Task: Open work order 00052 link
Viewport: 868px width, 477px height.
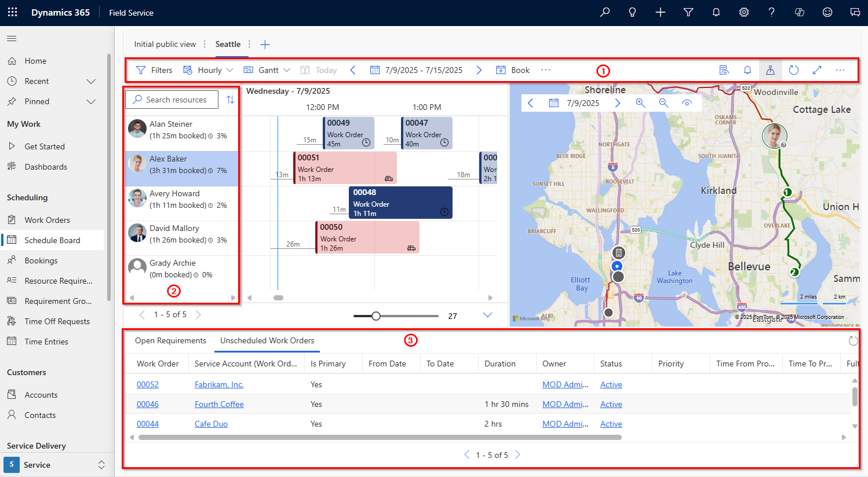Action: (148, 384)
